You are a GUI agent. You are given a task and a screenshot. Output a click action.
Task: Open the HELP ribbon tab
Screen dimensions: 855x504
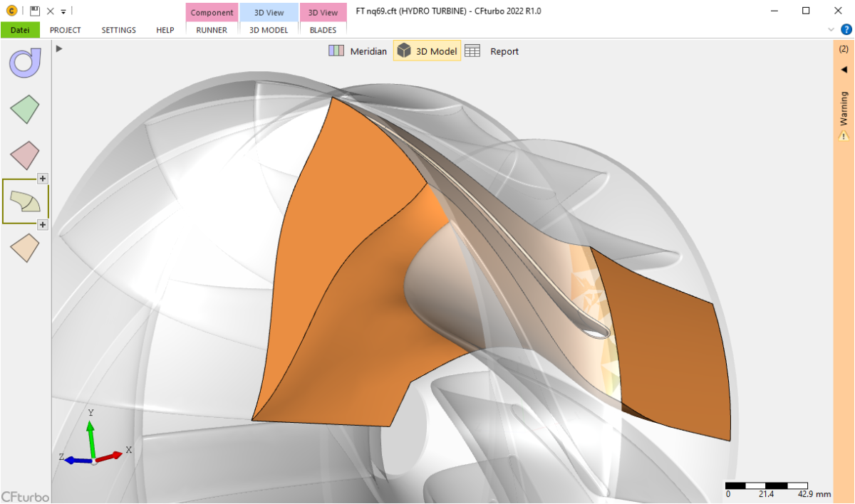[x=165, y=30]
